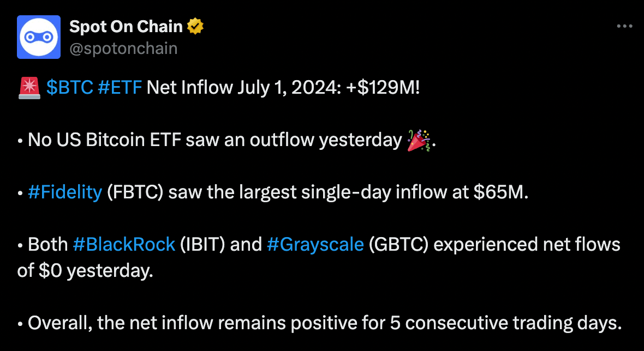Click the robot logo inside the blue avatar

(38, 37)
